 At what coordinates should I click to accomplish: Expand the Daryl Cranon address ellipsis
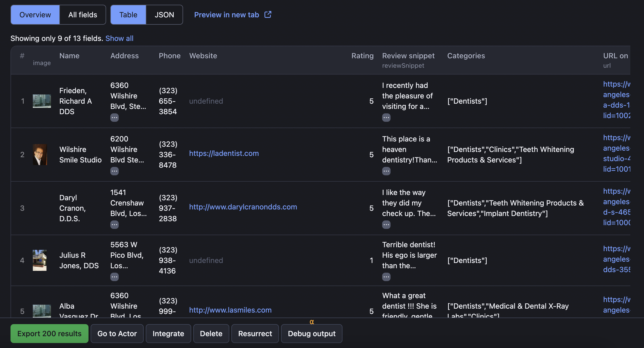tap(114, 225)
